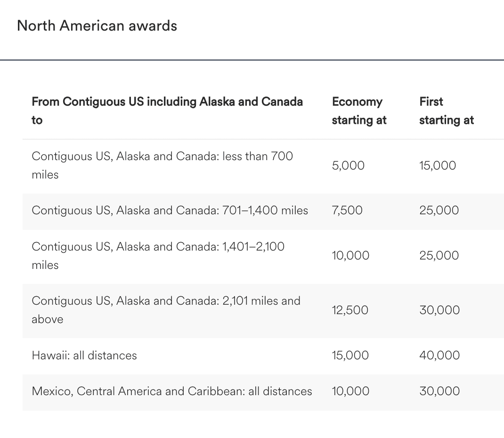
Task: Select the 701–1,400 miles row label
Action: (x=170, y=210)
